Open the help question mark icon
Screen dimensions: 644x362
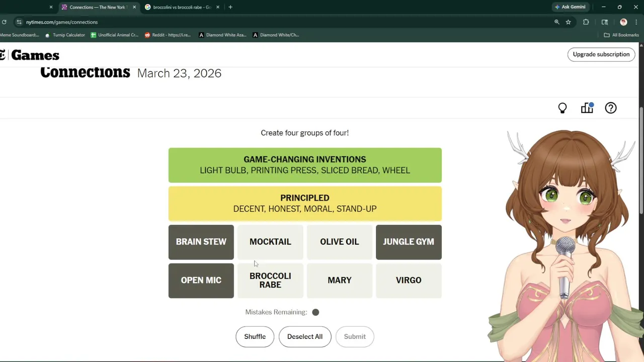coord(611,108)
